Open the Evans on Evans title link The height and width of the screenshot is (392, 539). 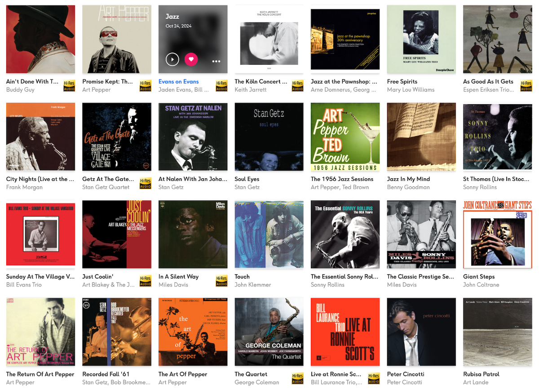(x=179, y=82)
